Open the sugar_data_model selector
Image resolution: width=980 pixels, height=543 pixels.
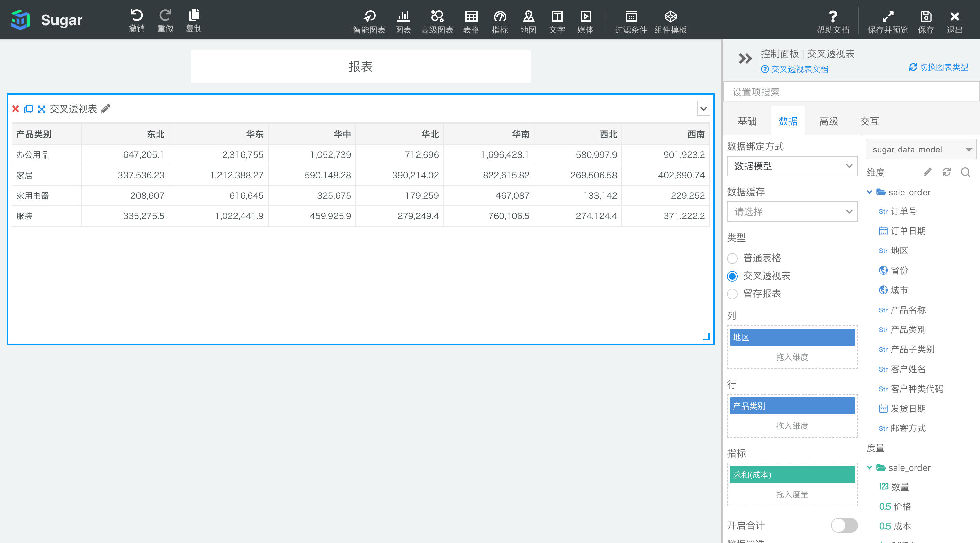point(922,149)
